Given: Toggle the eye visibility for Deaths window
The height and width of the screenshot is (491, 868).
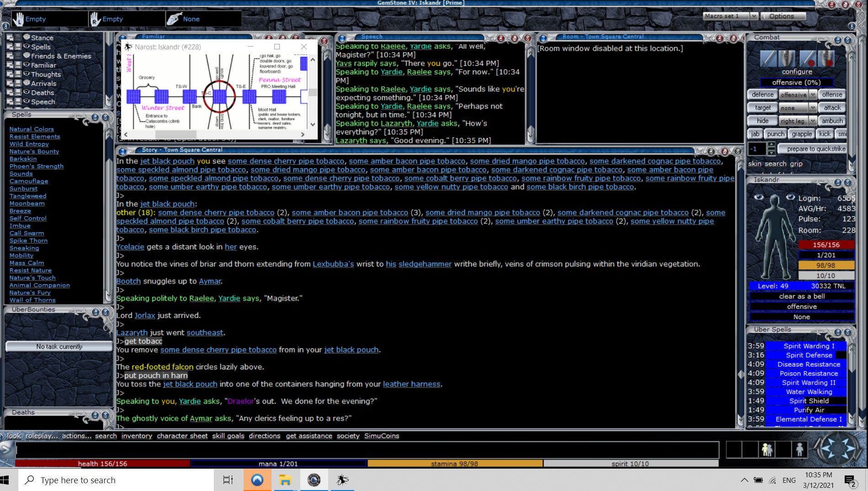Looking at the screenshot, I should point(27,92).
